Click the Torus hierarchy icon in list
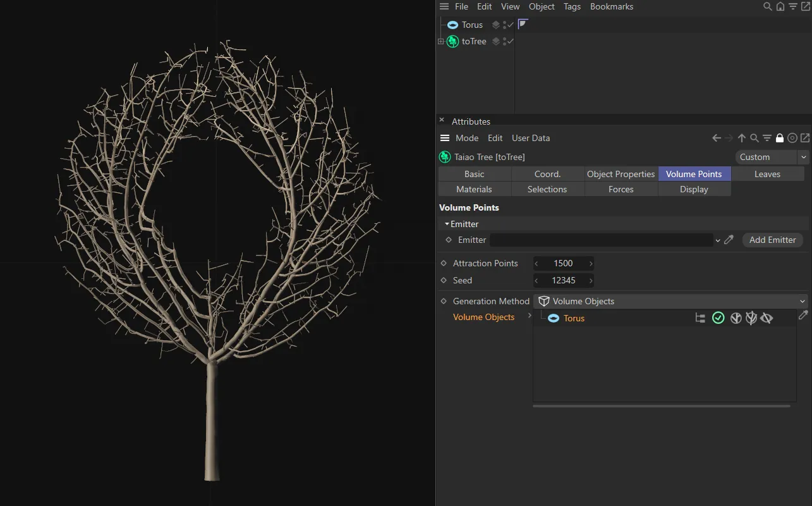Viewport: 812px width, 506px height. [x=700, y=318]
